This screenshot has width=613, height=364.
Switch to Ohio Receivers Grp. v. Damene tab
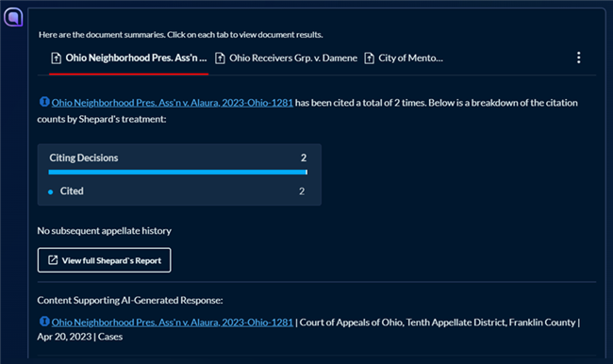coord(286,58)
